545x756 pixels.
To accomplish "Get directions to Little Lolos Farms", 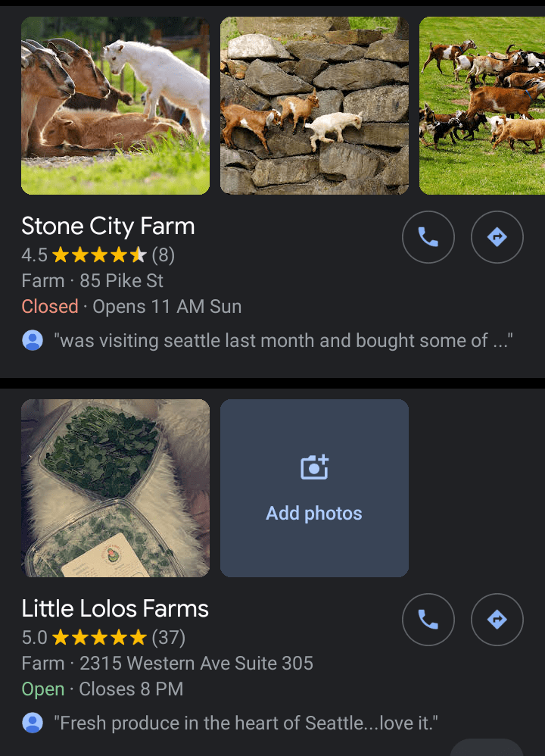I will point(497,620).
